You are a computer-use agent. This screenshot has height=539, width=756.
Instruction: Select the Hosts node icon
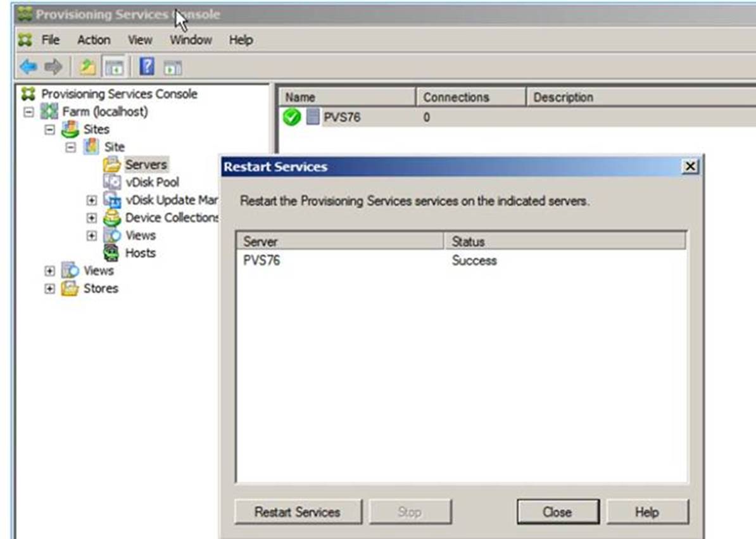pyautogui.click(x=111, y=253)
